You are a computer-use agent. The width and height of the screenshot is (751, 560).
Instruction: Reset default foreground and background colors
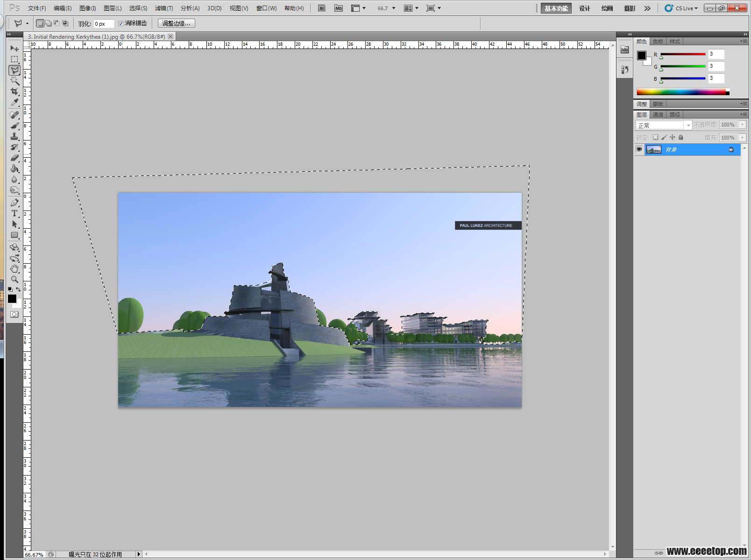pyautogui.click(x=10, y=289)
